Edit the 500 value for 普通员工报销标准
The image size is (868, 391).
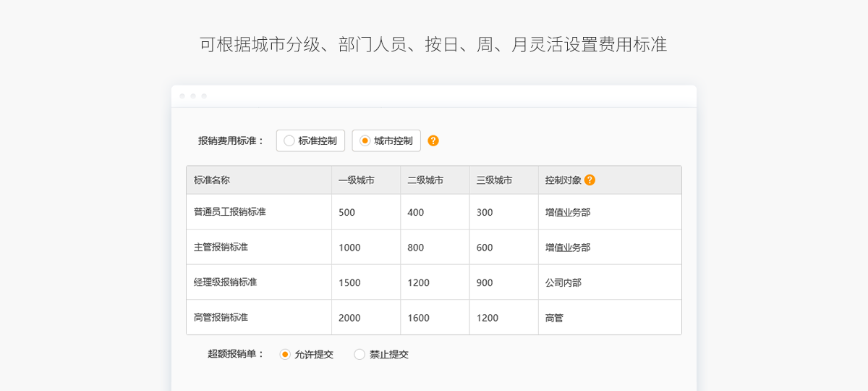click(x=347, y=212)
